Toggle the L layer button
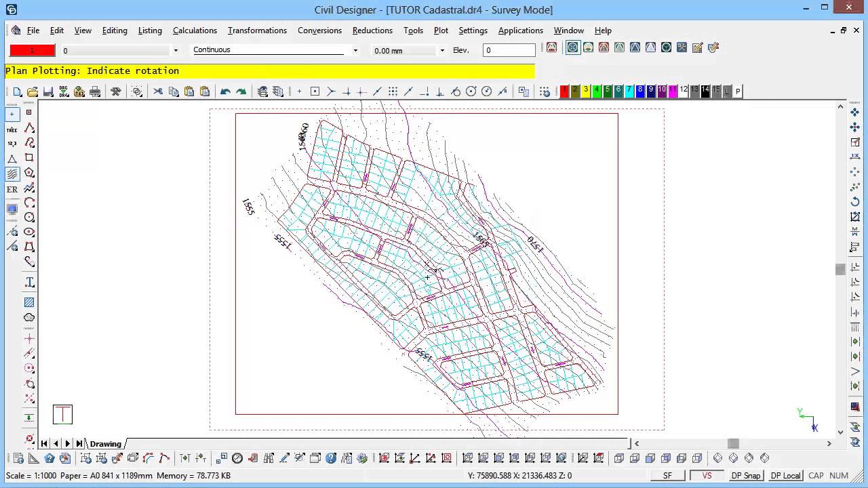 pyautogui.click(x=727, y=91)
